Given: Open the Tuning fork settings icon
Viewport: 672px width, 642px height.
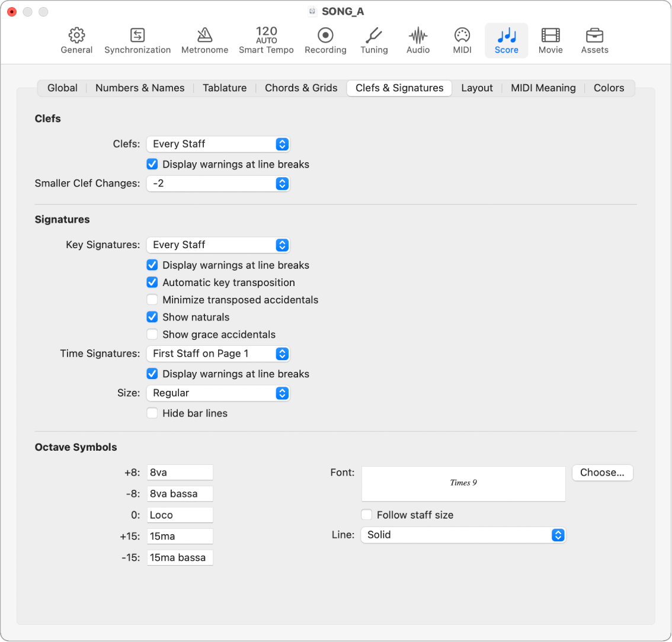Looking at the screenshot, I should coord(374,36).
